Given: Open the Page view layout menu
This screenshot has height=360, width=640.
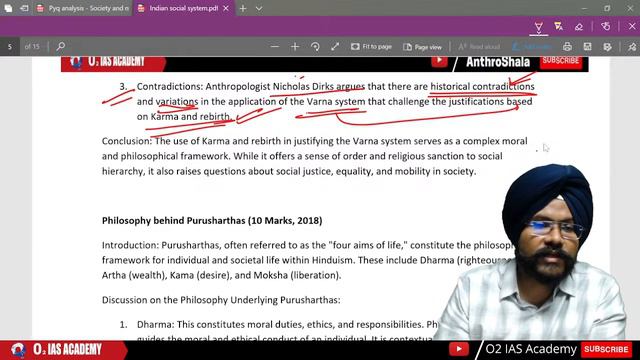Looking at the screenshot, I should pos(422,47).
